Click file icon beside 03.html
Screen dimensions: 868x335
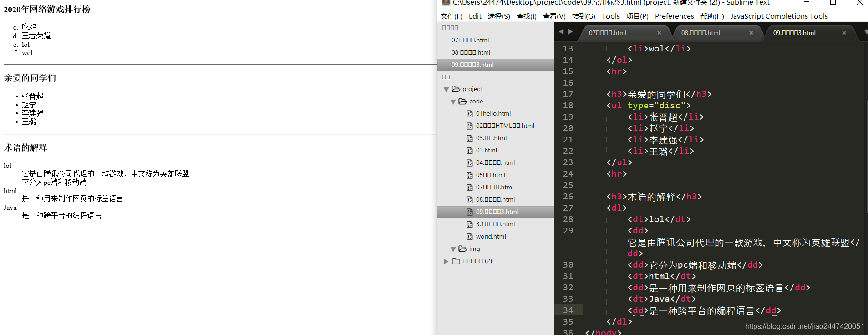coord(470,150)
